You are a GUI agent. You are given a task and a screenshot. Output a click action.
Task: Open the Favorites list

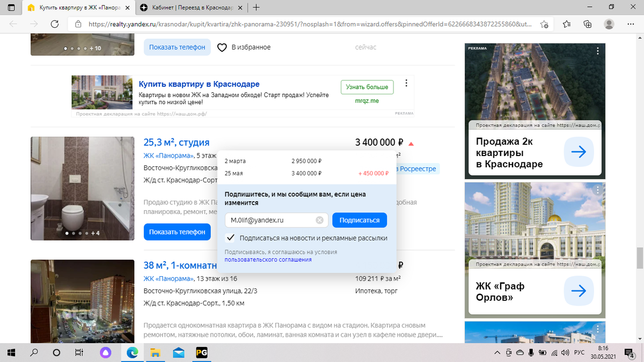(567, 24)
